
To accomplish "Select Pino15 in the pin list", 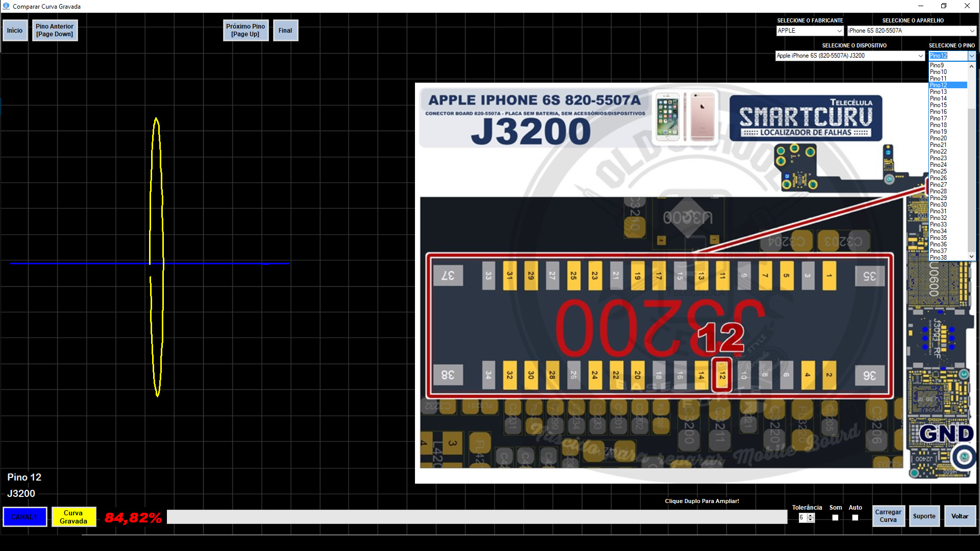I will pyautogui.click(x=948, y=105).
